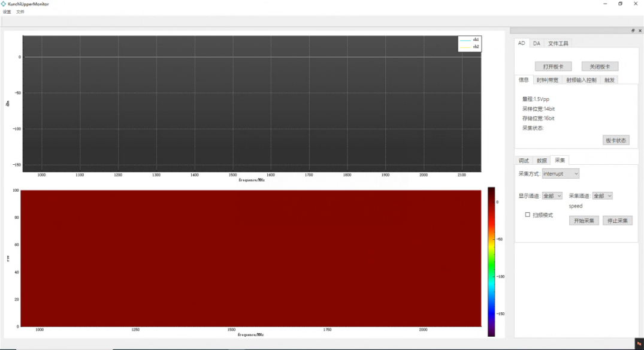Open the 文件 menu
The width and height of the screenshot is (644, 350).
pyautogui.click(x=20, y=12)
